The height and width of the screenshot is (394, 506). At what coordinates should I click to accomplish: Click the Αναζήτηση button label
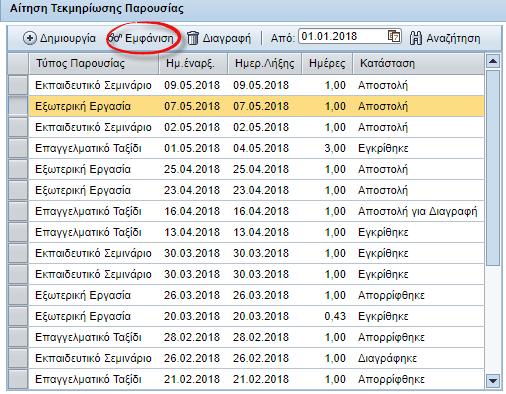pos(453,39)
